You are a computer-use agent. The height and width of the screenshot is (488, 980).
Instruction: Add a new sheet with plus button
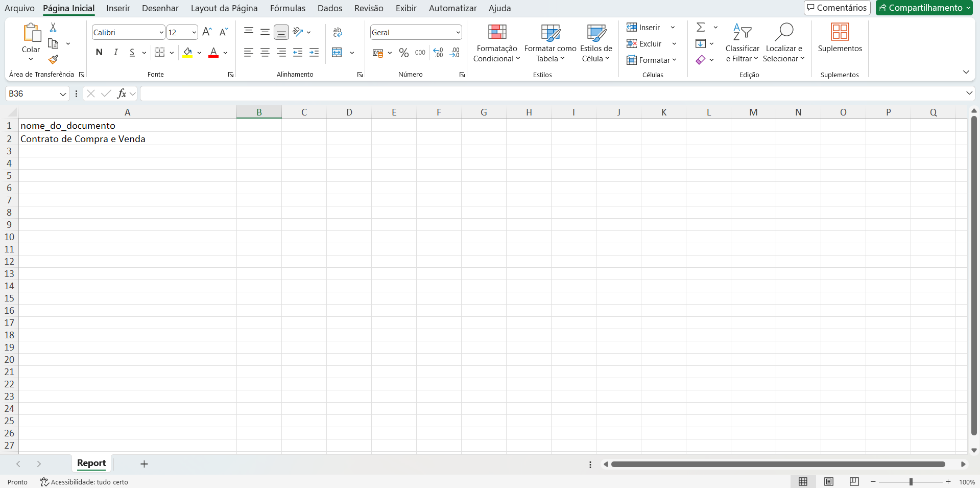pos(144,464)
